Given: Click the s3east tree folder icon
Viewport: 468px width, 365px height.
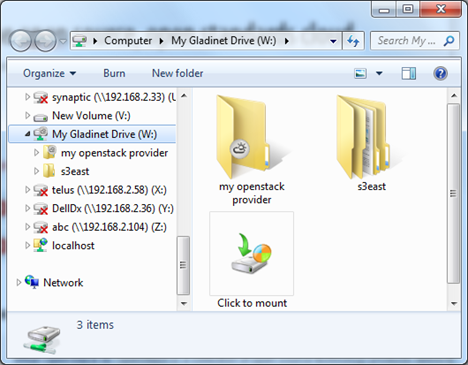Looking at the screenshot, I should (49, 171).
